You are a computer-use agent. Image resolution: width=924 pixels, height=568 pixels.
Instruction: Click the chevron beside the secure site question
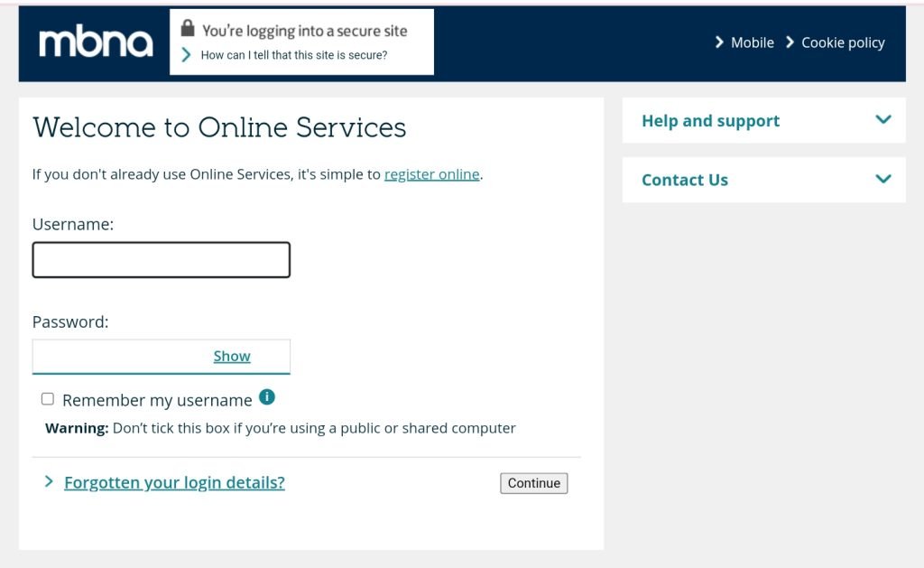click(186, 55)
